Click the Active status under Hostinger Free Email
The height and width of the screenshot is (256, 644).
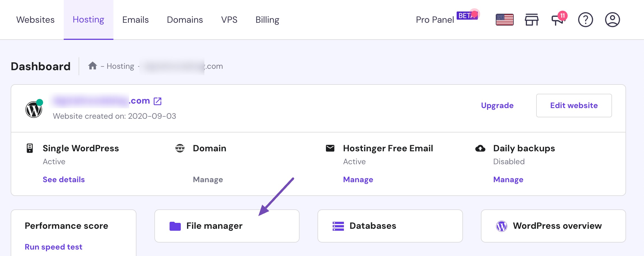(354, 162)
